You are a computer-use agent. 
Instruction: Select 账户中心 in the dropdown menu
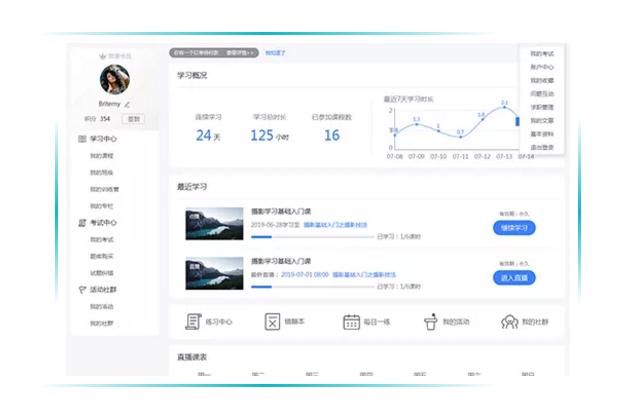541,66
